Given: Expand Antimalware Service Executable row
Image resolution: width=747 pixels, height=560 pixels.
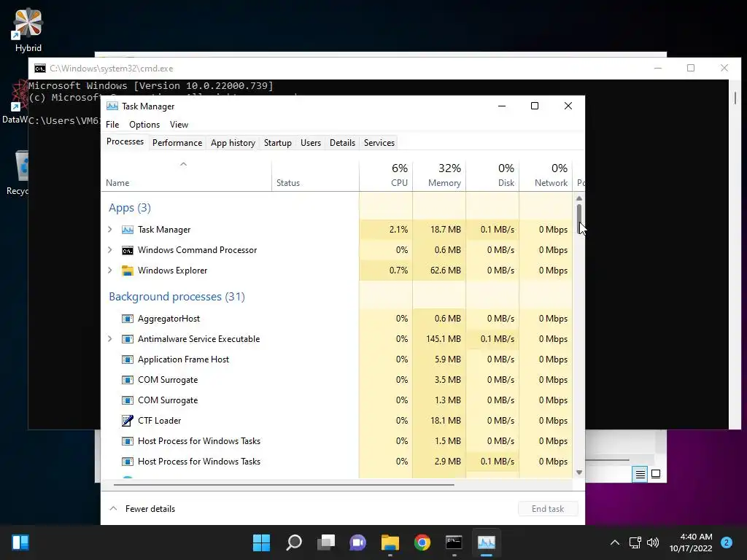Looking at the screenshot, I should pyautogui.click(x=110, y=339).
